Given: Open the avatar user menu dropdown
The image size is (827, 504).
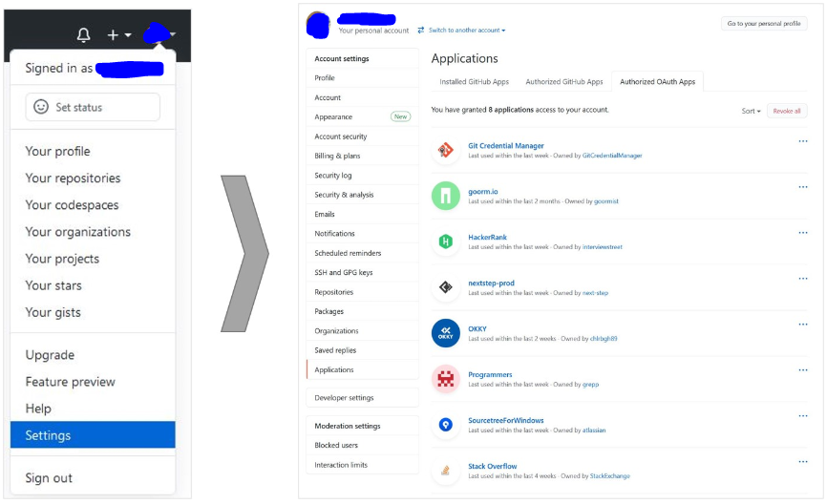Looking at the screenshot, I should 159,34.
